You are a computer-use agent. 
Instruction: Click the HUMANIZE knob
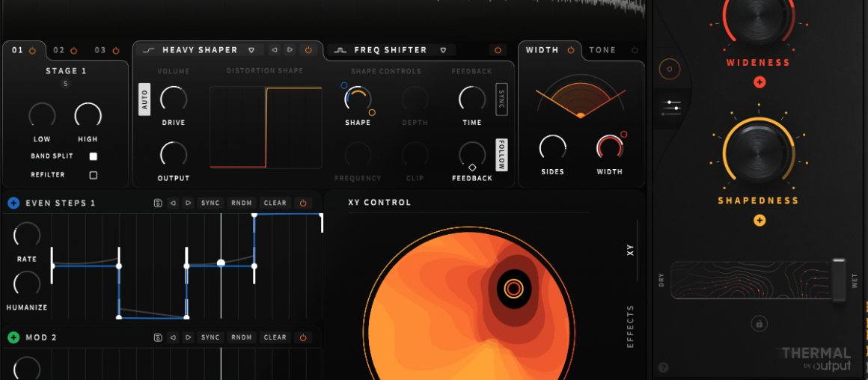click(27, 284)
